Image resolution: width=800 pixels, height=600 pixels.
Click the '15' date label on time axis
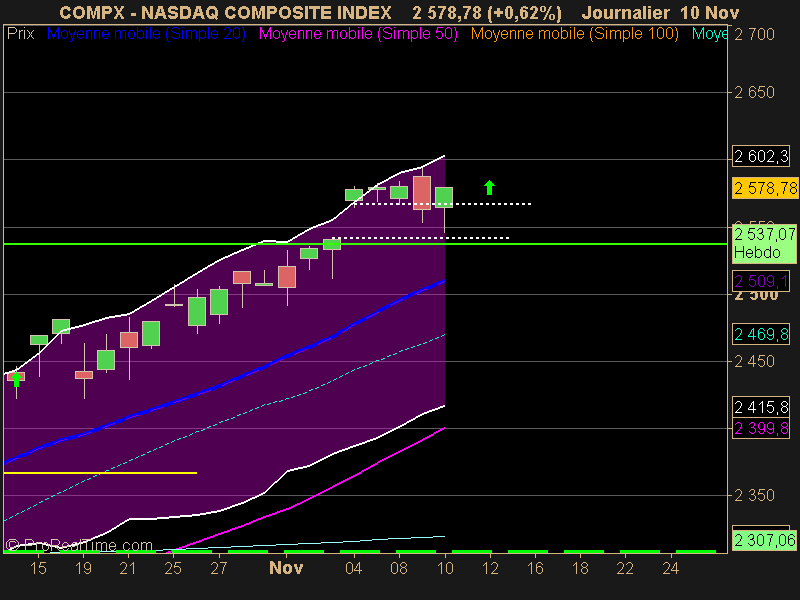coord(38,568)
